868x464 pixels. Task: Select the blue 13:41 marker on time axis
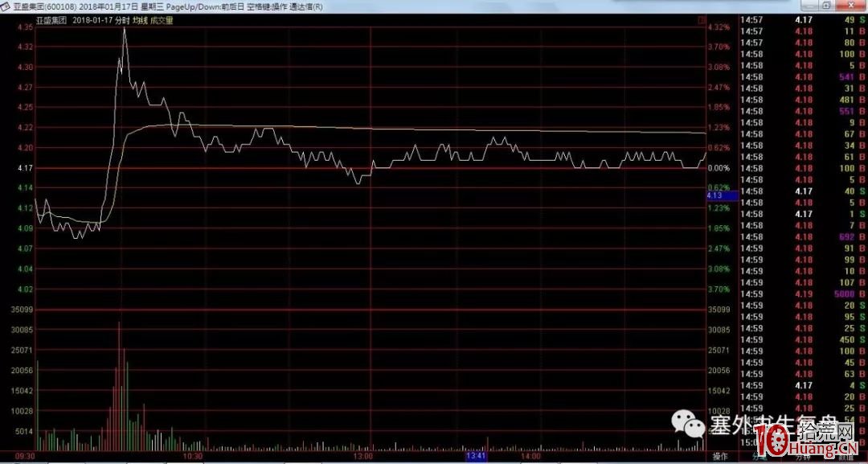pyautogui.click(x=476, y=456)
